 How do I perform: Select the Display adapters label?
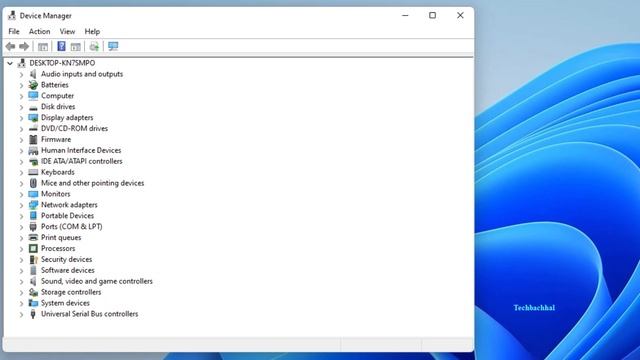pos(67,118)
